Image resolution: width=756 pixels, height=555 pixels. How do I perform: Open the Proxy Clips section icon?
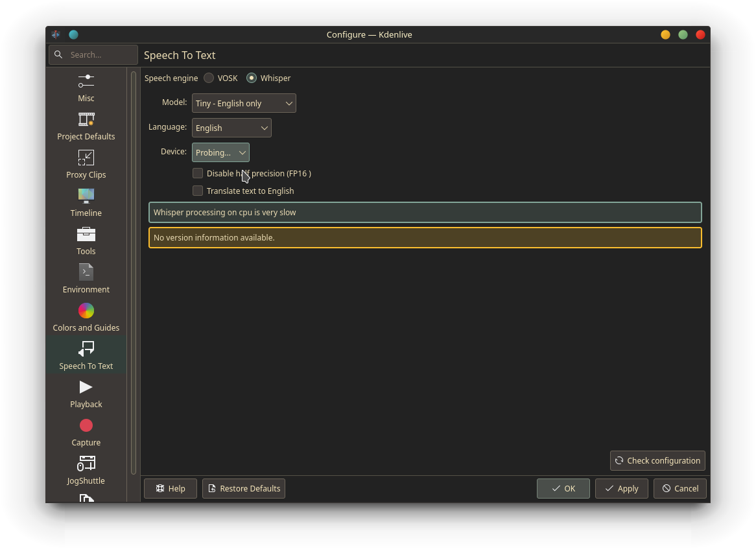86,158
